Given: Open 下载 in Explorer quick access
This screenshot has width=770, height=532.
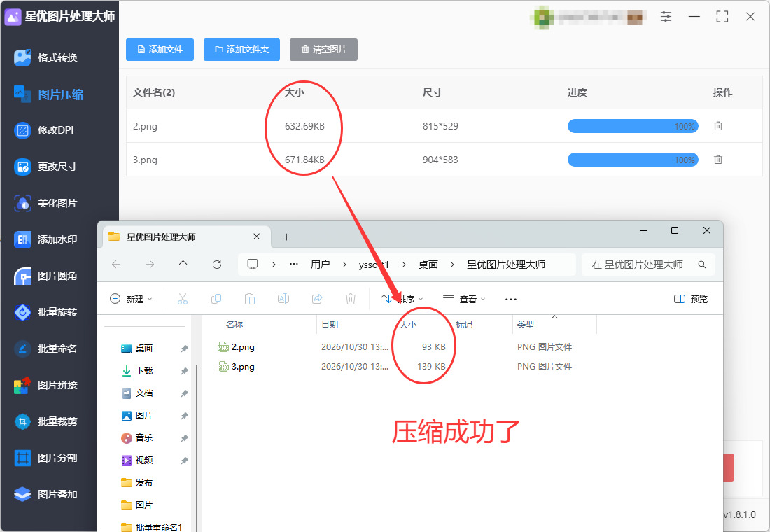Looking at the screenshot, I should pos(144,371).
